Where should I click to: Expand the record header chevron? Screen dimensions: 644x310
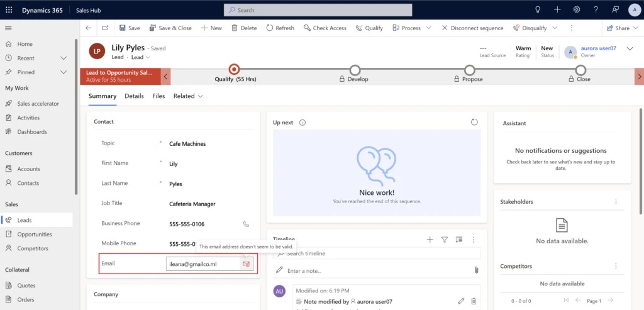click(630, 49)
